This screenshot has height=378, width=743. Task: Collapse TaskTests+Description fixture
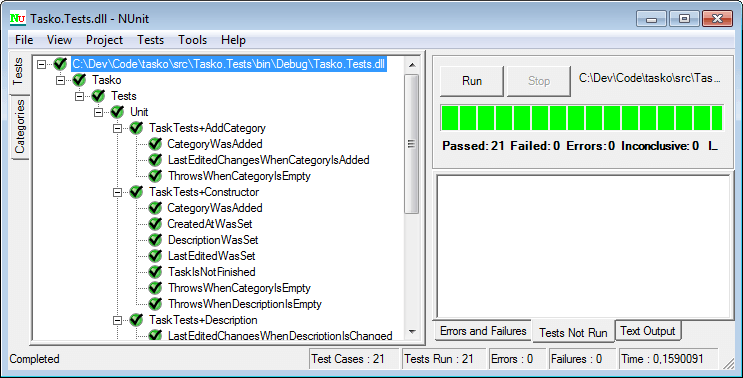(x=118, y=320)
